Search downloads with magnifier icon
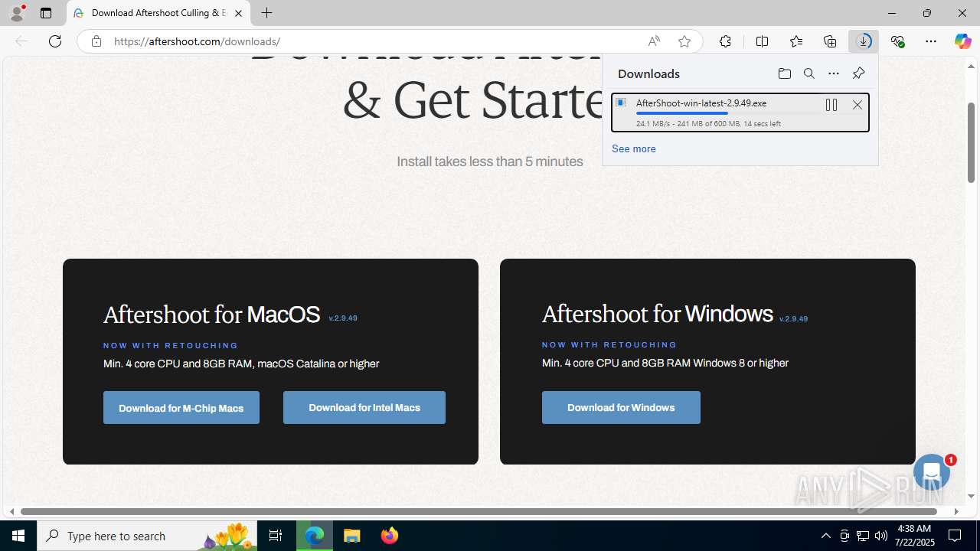The image size is (980, 551). [808, 73]
